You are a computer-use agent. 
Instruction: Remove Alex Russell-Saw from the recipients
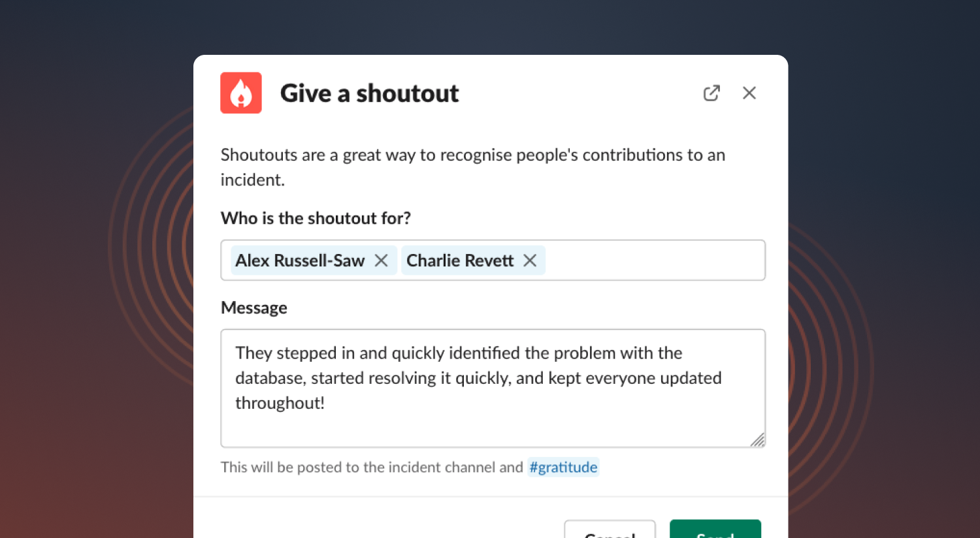[x=382, y=261]
